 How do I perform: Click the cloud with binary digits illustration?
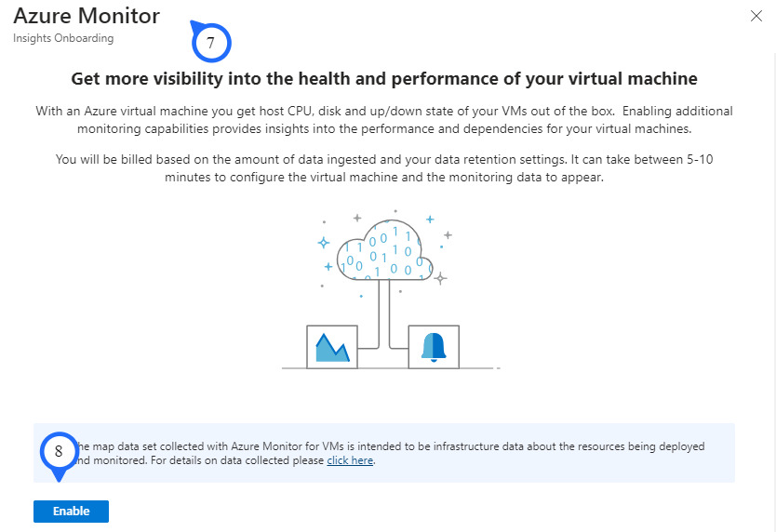click(x=382, y=251)
